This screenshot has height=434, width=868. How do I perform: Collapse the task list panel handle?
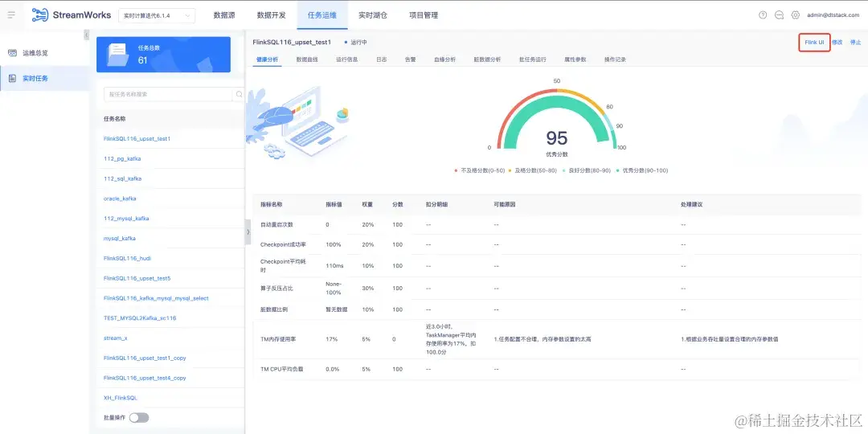point(248,232)
